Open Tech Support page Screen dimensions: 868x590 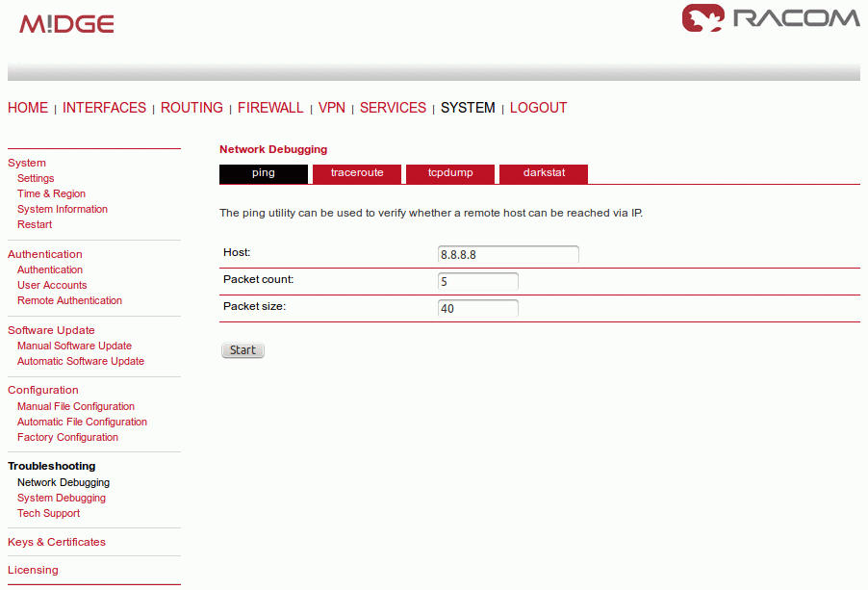pyautogui.click(x=49, y=514)
